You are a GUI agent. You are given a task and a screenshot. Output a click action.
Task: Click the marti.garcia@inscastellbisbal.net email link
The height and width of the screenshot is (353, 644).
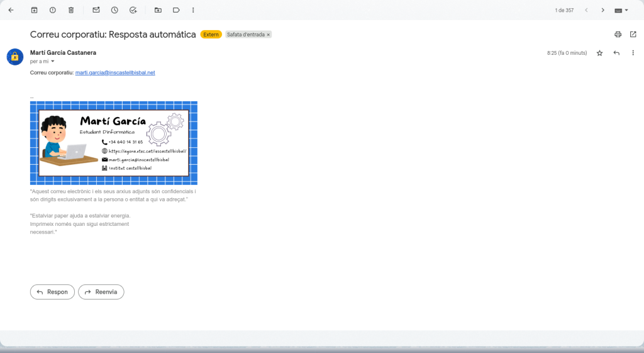coord(115,73)
